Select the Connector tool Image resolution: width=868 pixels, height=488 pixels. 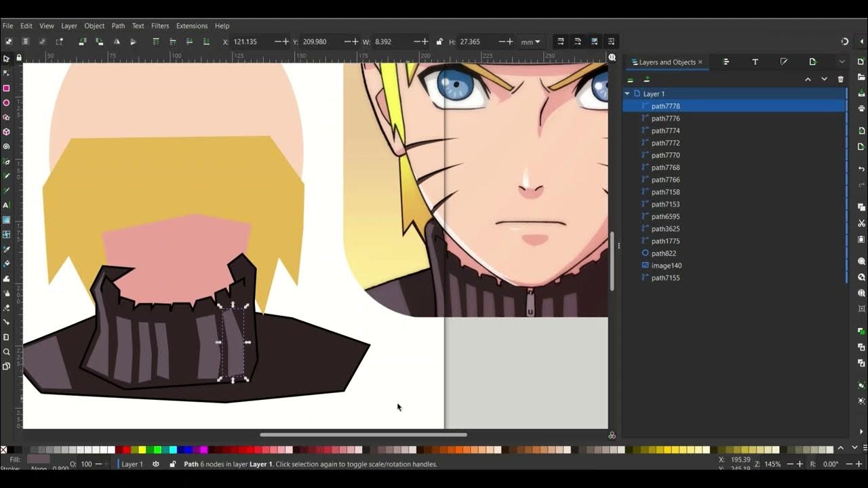[x=6, y=322]
